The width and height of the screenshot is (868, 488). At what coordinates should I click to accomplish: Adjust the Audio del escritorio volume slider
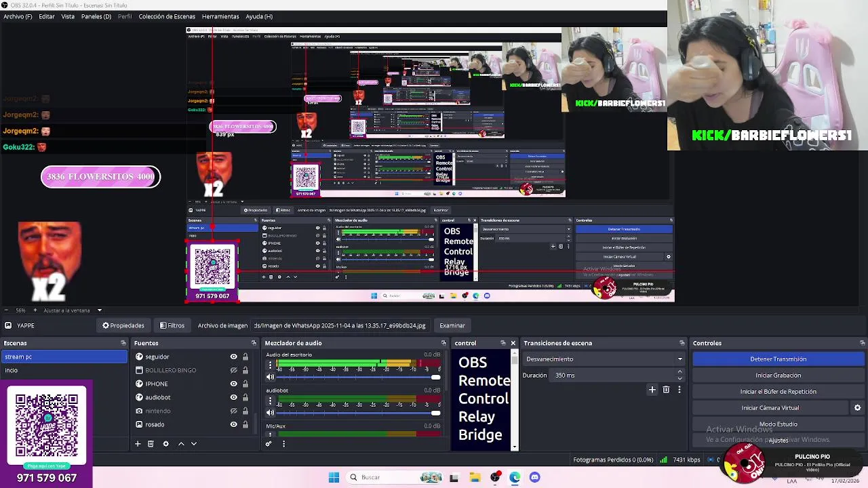[359, 377]
